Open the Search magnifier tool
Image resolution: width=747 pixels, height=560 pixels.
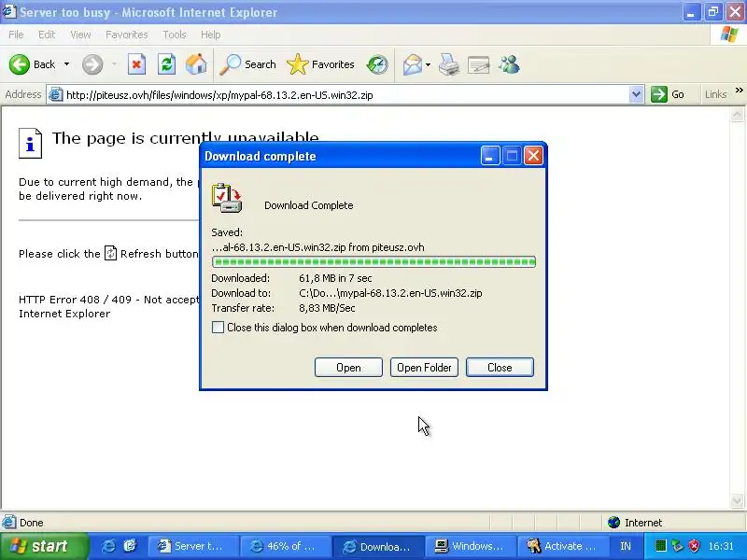pos(247,64)
